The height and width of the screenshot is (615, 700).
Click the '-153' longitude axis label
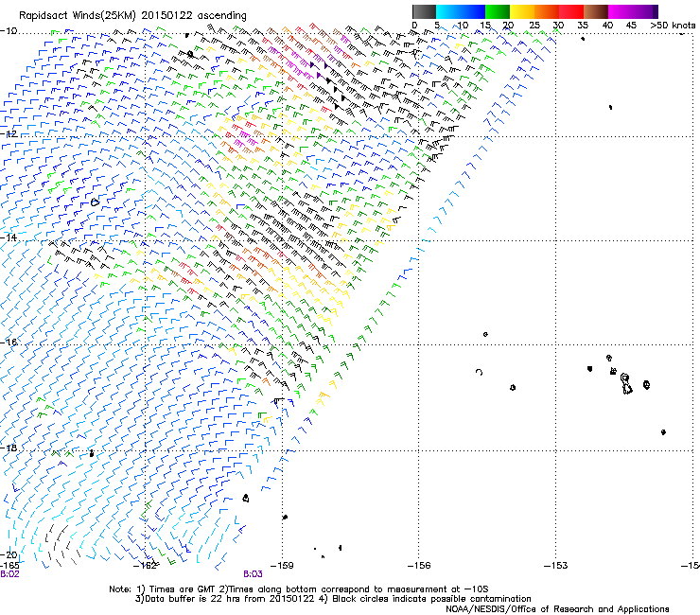(x=556, y=566)
